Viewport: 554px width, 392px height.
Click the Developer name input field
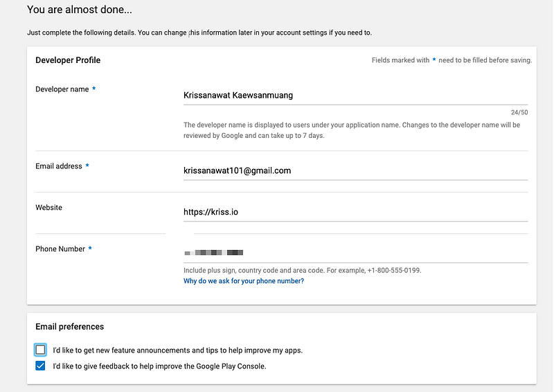[355, 96]
